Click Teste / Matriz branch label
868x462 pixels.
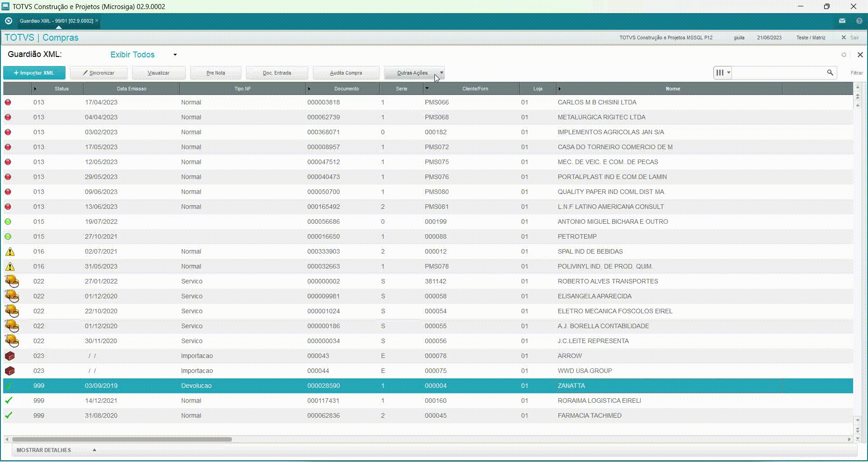click(x=811, y=38)
